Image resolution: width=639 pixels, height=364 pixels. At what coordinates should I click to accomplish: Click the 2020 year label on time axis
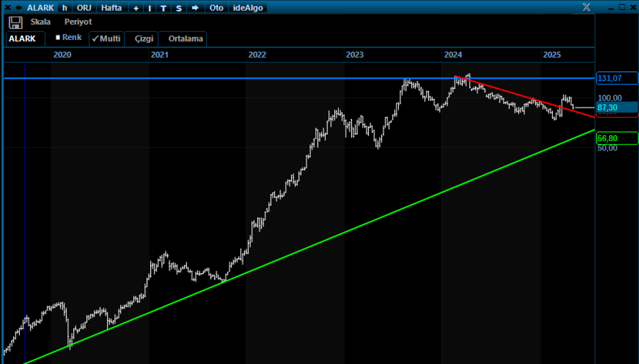pos(62,55)
